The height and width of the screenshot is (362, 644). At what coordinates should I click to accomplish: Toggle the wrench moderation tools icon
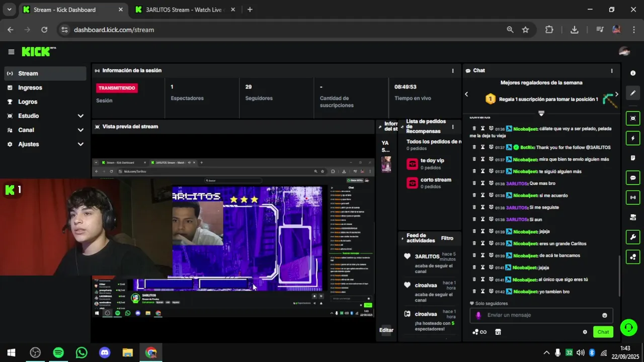point(633,237)
